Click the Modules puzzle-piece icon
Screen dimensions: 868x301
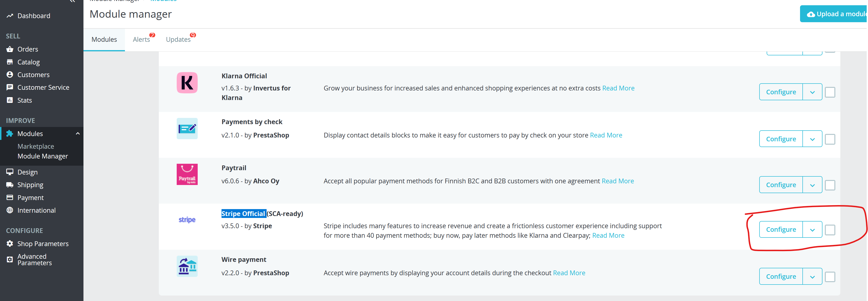(10, 134)
